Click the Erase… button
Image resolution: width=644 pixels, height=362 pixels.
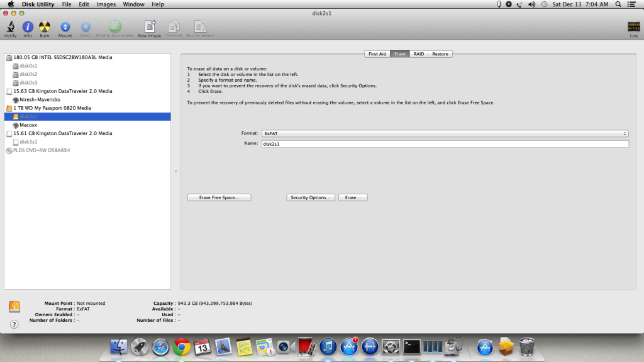point(353,197)
